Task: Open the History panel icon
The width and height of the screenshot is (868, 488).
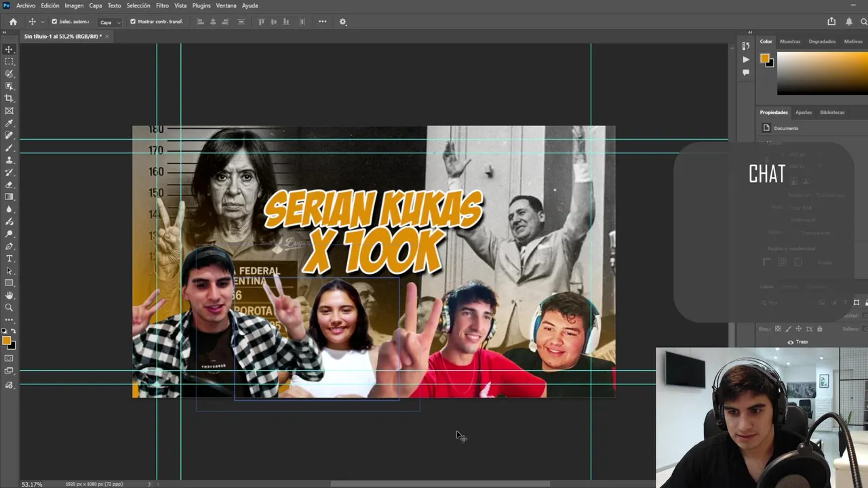Action: tap(746, 46)
